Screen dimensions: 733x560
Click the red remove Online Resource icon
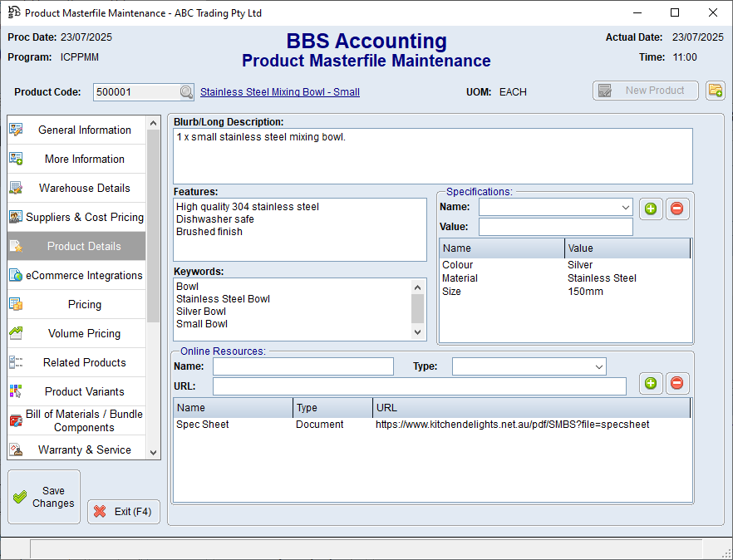[676, 383]
